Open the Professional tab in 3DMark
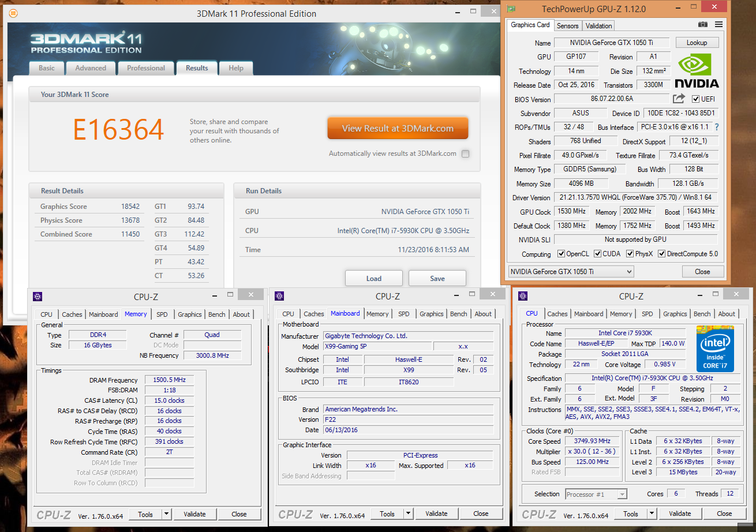This screenshot has height=532, width=756. pos(146,68)
